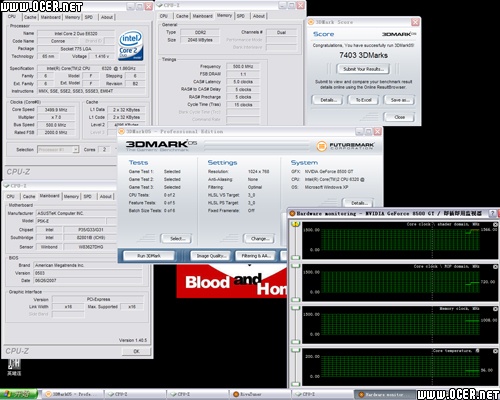Screen dimensions: 500x400
Task: Click the Futuremark logo in the 3DMark05 window
Action: 345,146
